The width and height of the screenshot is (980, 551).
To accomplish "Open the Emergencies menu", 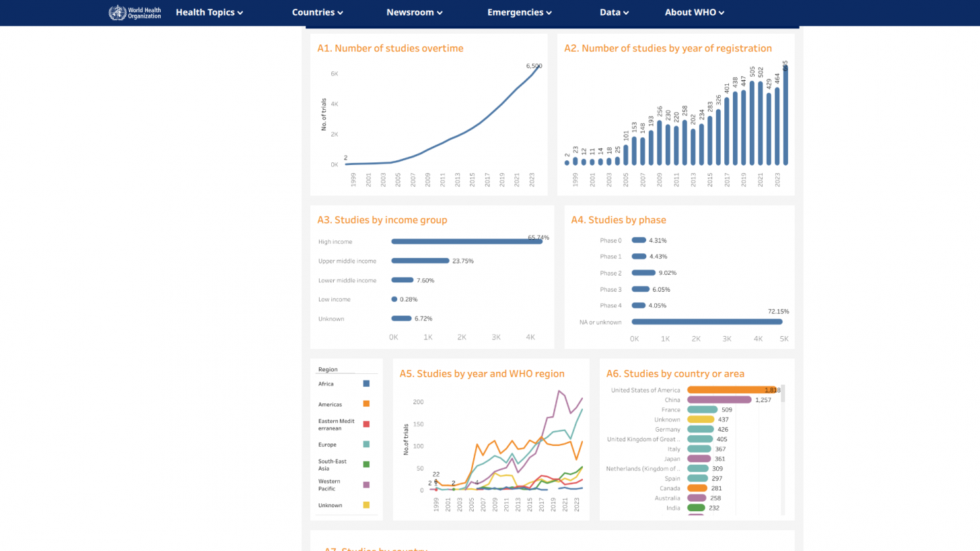I will tap(519, 12).
